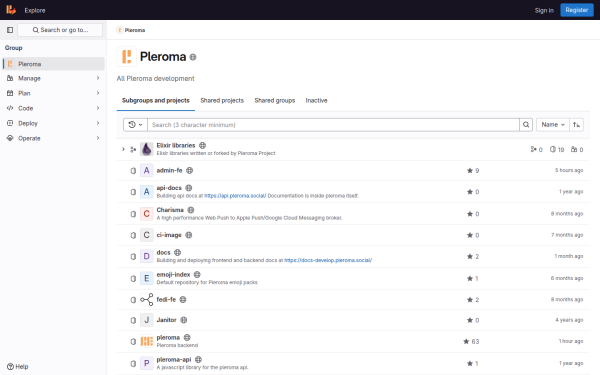The height and width of the screenshot is (375, 600).
Task: Click the Explore link in the top bar
Action: (x=35, y=10)
